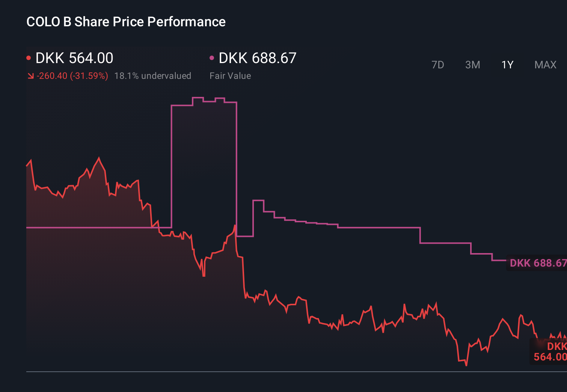Image resolution: width=567 pixels, height=392 pixels.
Task: Toggle the share price series via its legend marker
Action: point(29,57)
